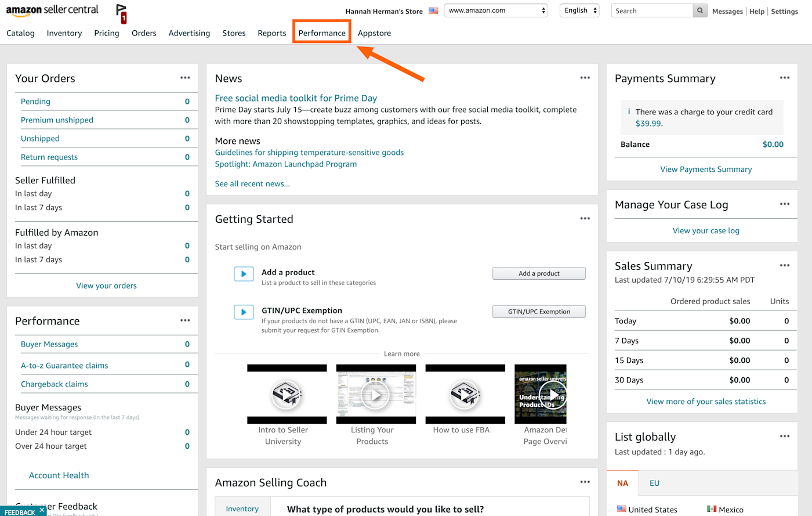The height and width of the screenshot is (516, 812).
Task: Open Performance widget ellipsis menu
Action: 185,320
